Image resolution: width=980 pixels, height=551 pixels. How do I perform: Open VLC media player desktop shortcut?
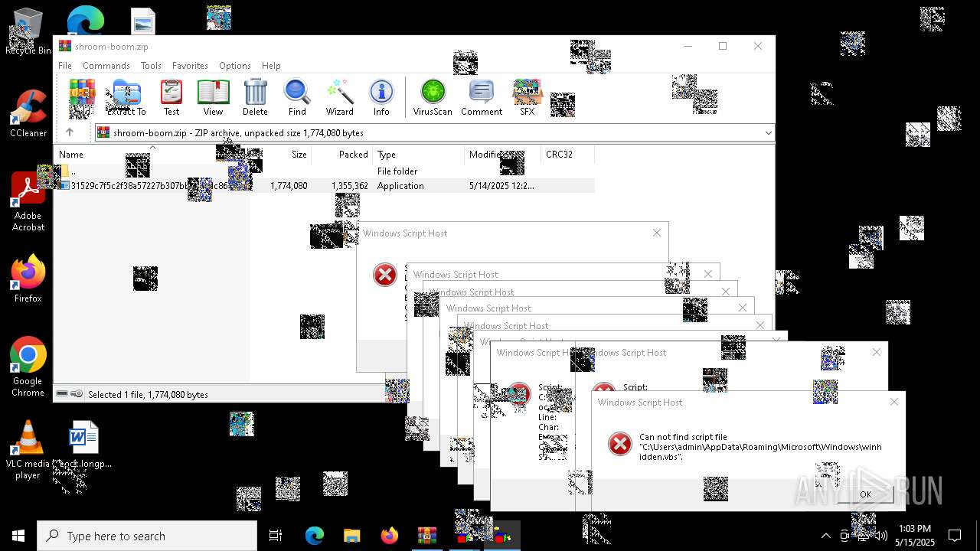28,450
